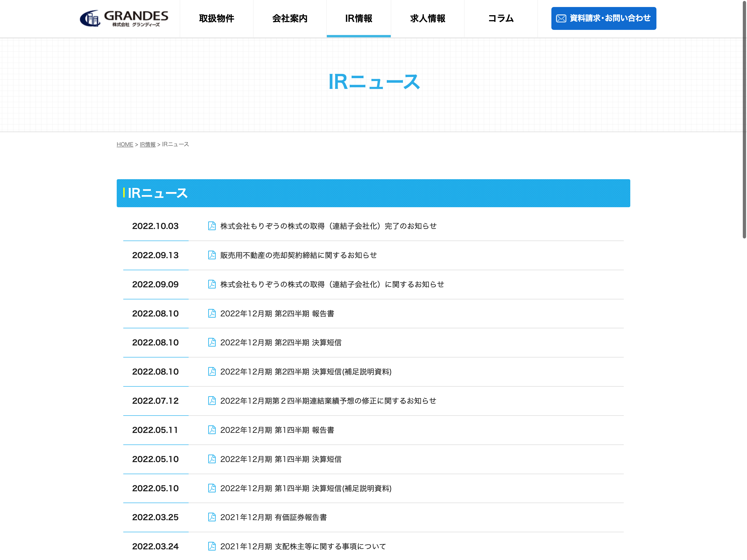
Task: Click the PDF icon on the 2022.09.09 row
Action: 212,284
